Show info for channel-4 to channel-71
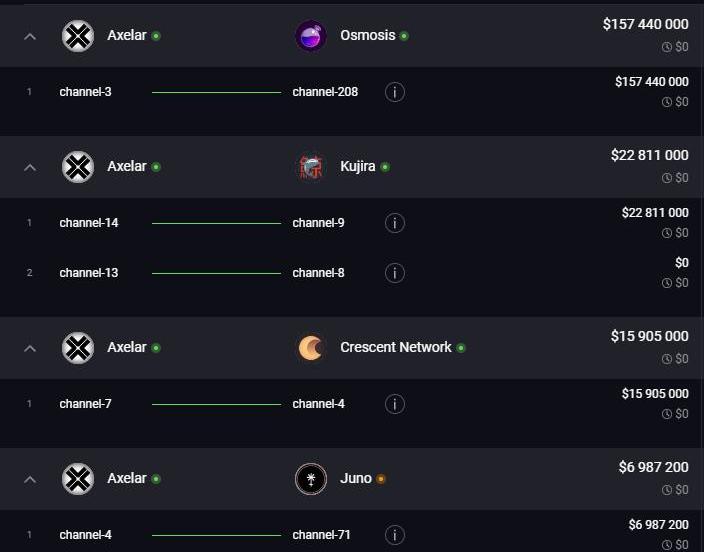The width and height of the screenshot is (704, 552). click(395, 535)
